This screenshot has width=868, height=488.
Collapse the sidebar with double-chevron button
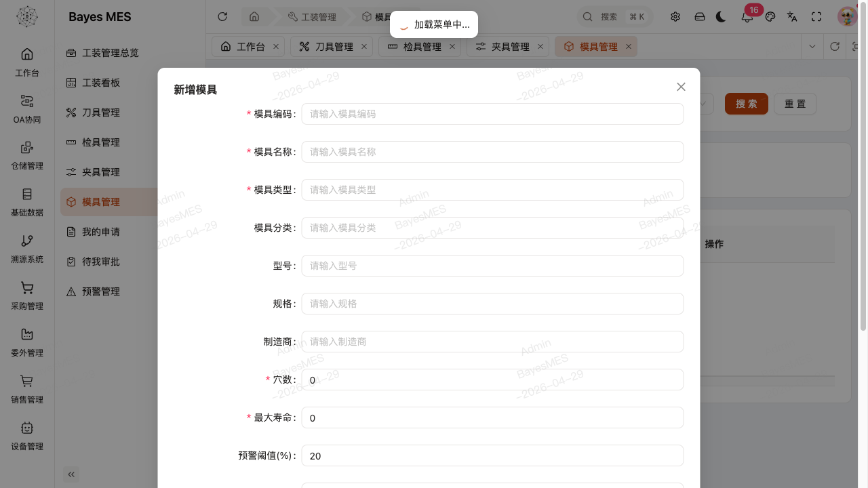71,474
